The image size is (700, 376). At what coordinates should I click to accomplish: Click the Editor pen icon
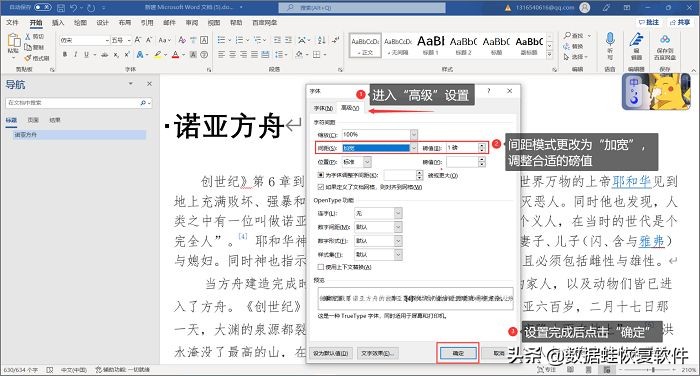(x=636, y=39)
